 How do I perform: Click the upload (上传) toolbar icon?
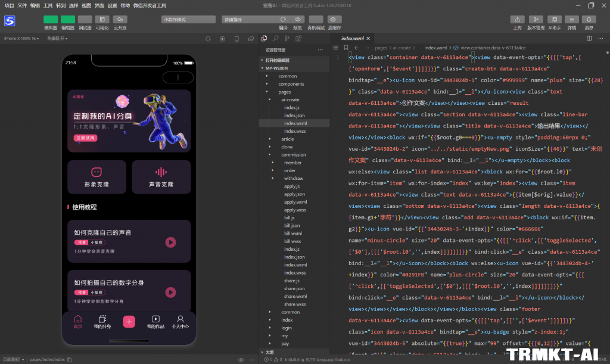click(x=517, y=20)
